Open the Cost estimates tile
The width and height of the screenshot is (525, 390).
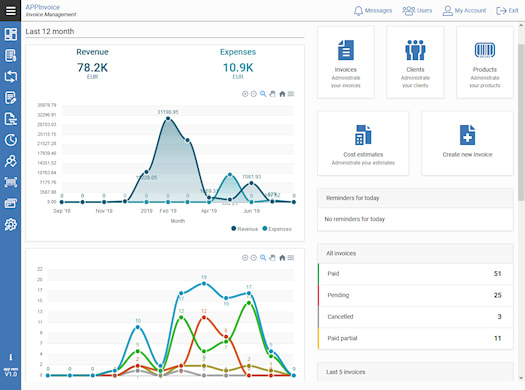[363, 144]
